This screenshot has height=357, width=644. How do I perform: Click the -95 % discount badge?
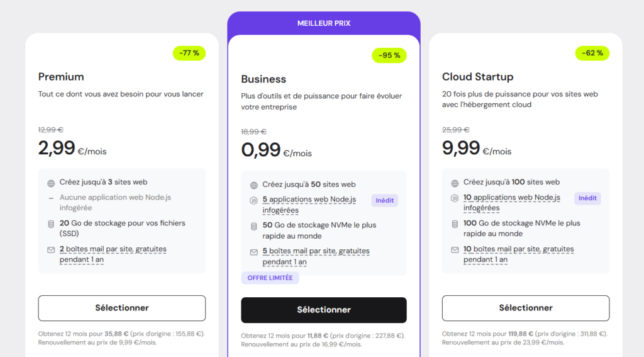389,55
